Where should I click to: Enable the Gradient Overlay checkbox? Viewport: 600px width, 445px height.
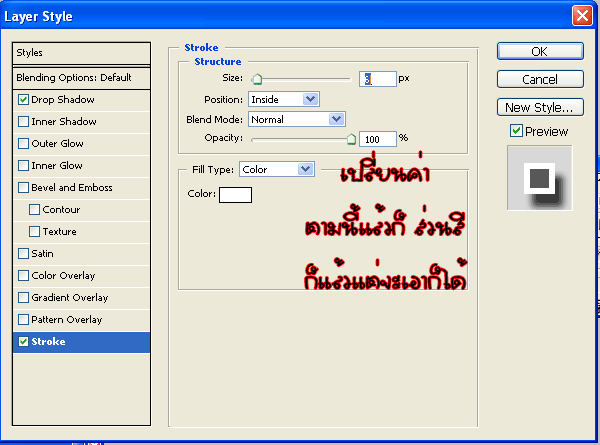click(x=23, y=298)
